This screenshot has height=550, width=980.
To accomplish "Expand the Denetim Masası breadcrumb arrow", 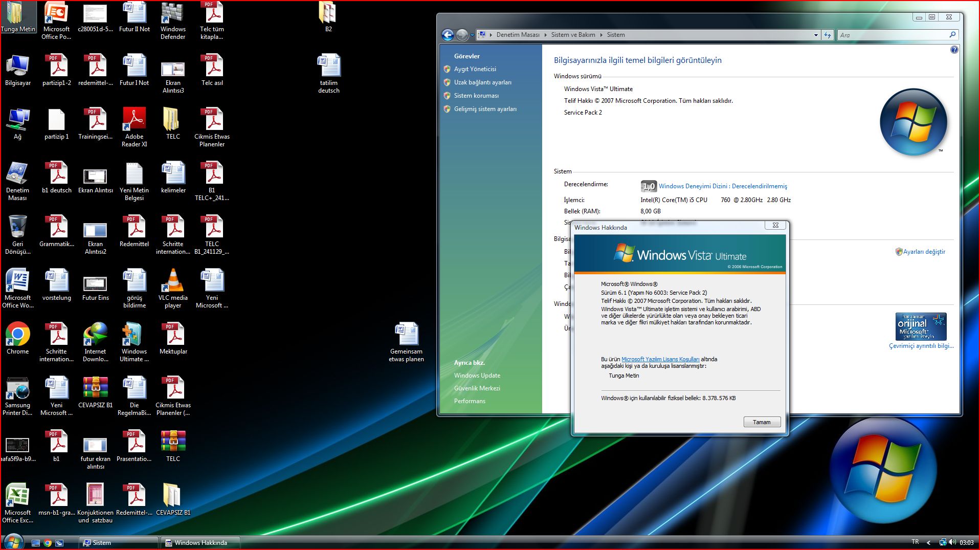I will point(545,35).
